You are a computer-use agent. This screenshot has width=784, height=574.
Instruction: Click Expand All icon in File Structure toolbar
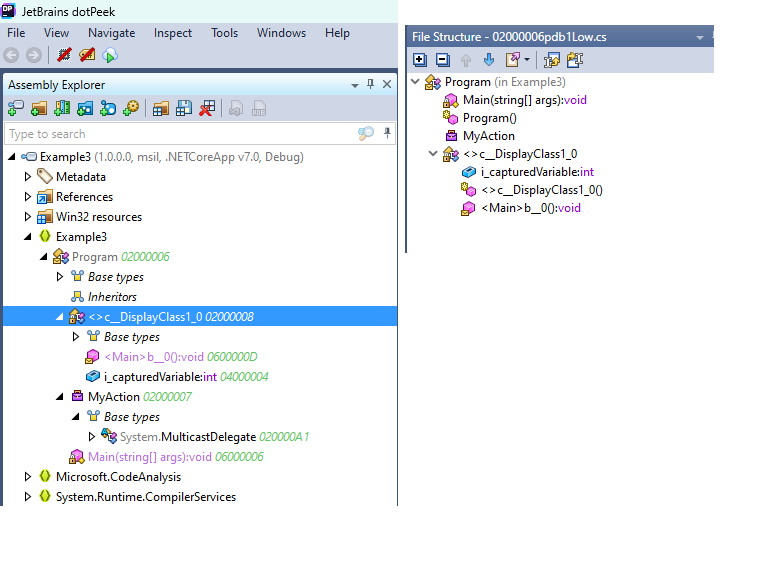click(x=420, y=60)
